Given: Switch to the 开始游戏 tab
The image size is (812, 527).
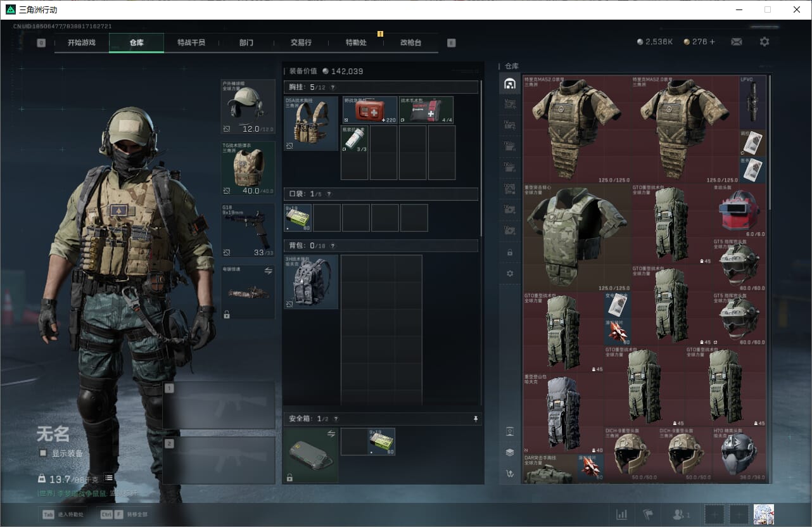Looking at the screenshot, I should (82, 42).
